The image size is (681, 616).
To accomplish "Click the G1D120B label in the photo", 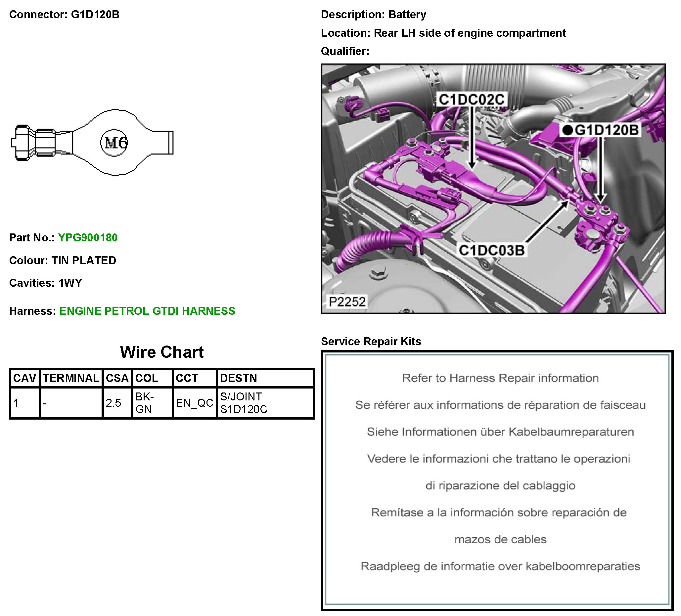I will (x=606, y=130).
